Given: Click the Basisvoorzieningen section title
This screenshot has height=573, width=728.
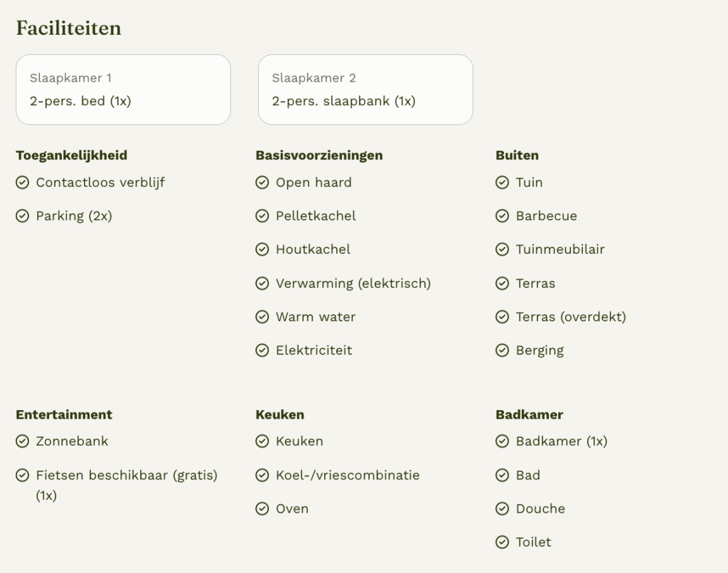Looking at the screenshot, I should pyautogui.click(x=319, y=155).
